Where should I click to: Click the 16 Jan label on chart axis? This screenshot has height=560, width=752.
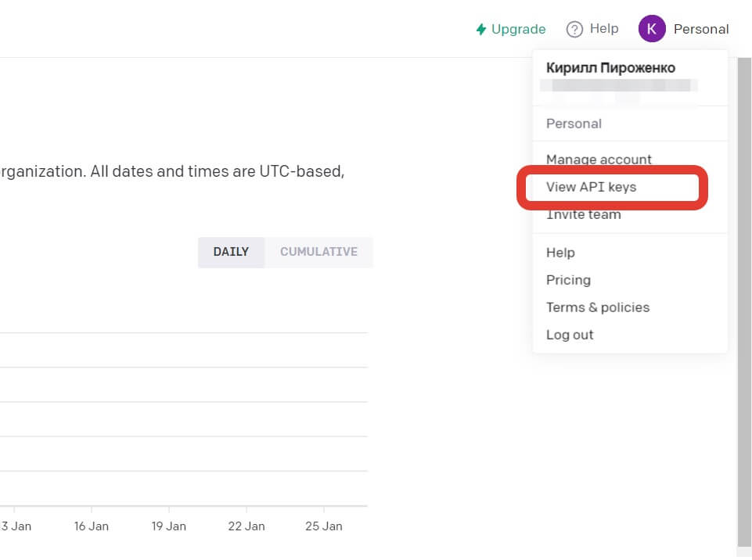(x=92, y=526)
